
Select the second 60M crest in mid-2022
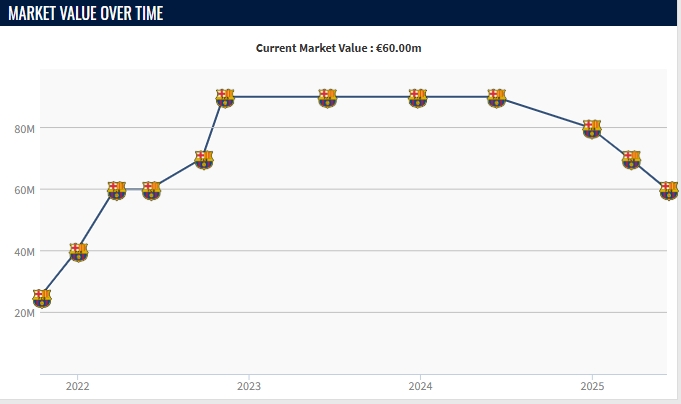151,190
